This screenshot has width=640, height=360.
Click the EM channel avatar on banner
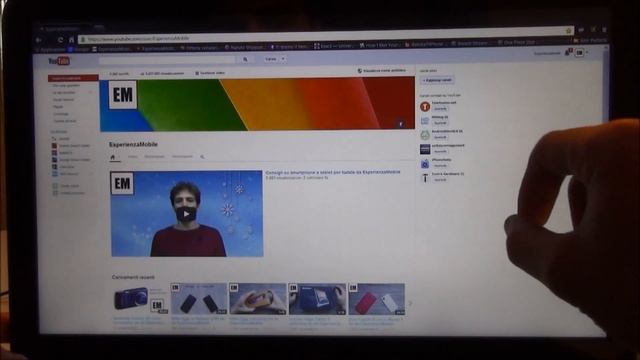(123, 95)
